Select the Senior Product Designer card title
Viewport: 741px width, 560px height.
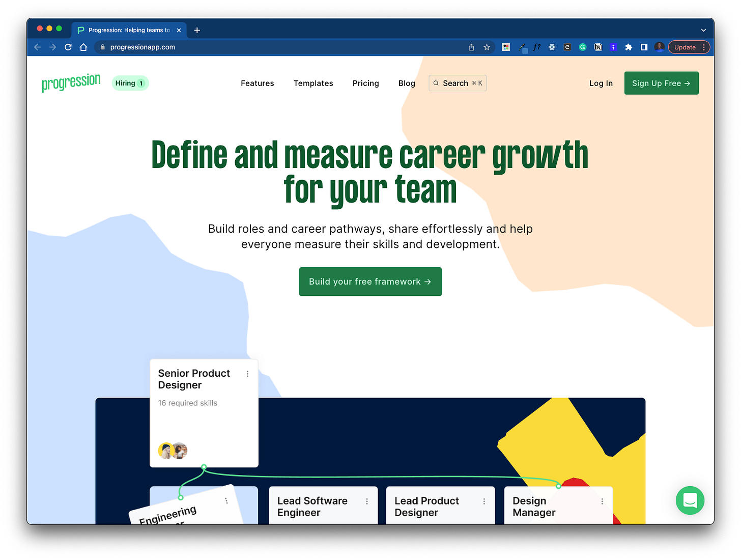(194, 379)
